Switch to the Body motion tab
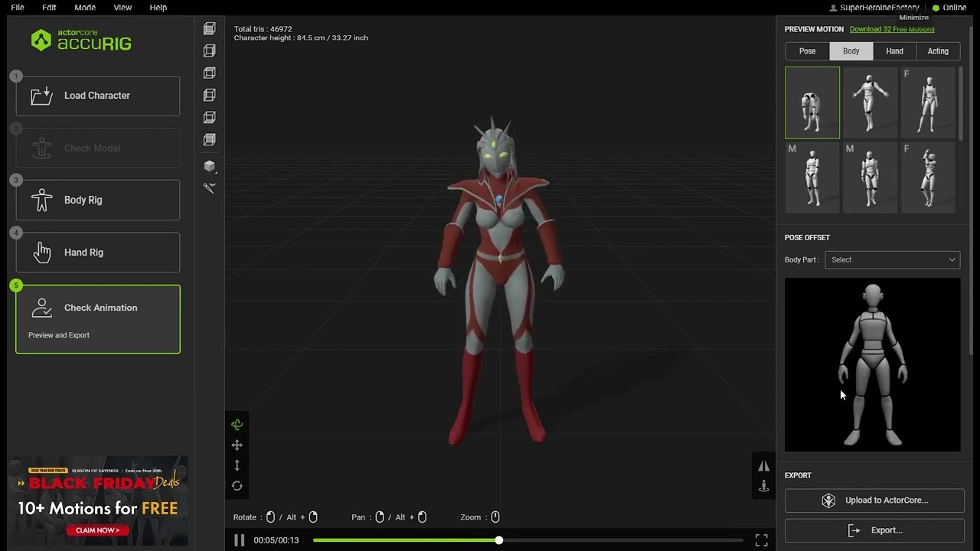The height and width of the screenshot is (551, 980). click(x=851, y=51)
